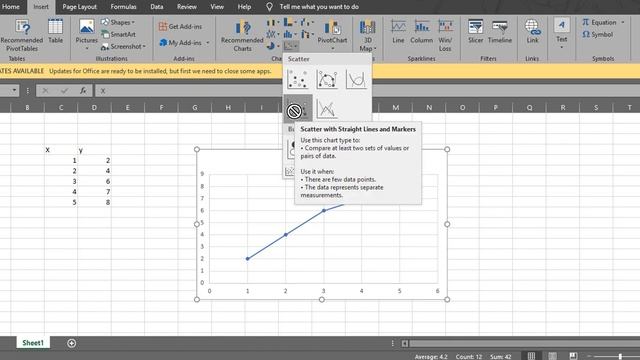Screen dimensions: 640x360
Task: Insert a Win/Loss sparkline
Action: click(x=445, y=35)
